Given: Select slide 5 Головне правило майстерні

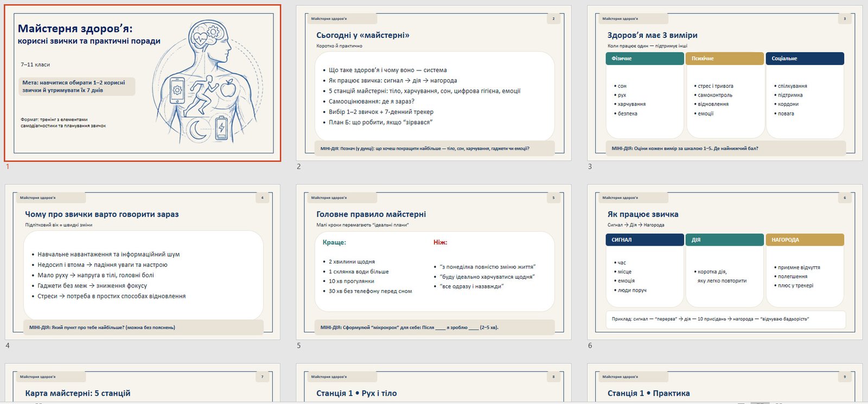Looking at the screenshot, I should click(x=433, y=262).
